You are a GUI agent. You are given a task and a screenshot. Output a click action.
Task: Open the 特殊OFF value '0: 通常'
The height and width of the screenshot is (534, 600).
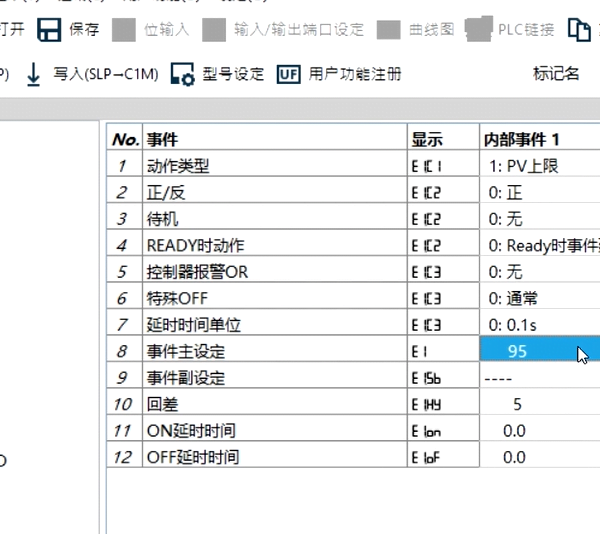pos(538,298)
